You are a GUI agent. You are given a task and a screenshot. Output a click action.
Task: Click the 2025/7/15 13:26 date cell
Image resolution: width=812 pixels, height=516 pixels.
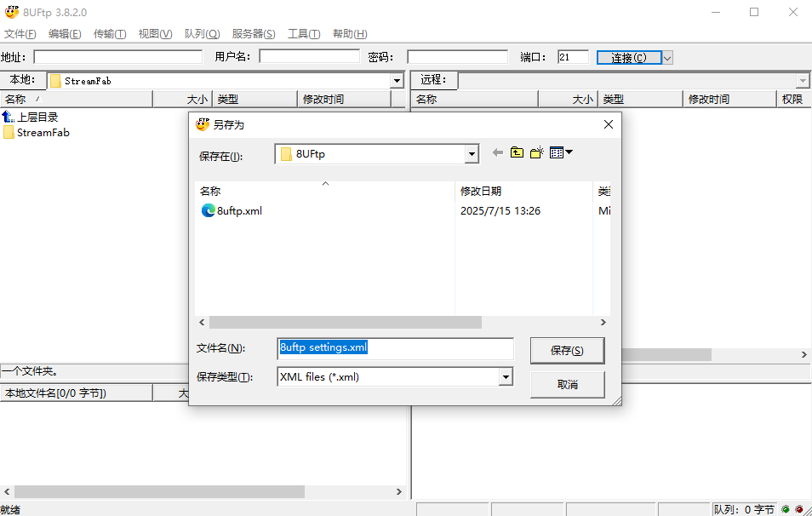pyautogui.click(x=500, y=211)
